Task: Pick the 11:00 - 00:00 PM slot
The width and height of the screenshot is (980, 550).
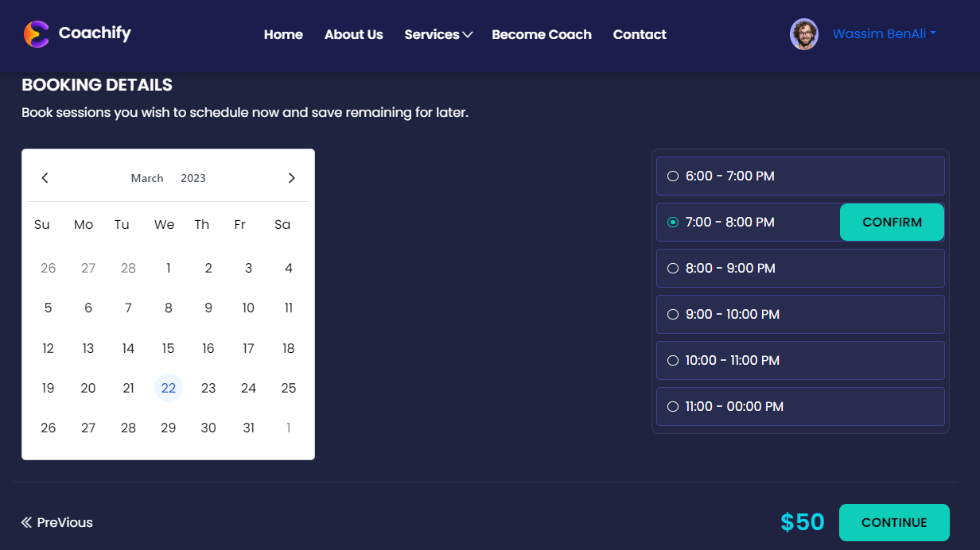Action: 673,407
